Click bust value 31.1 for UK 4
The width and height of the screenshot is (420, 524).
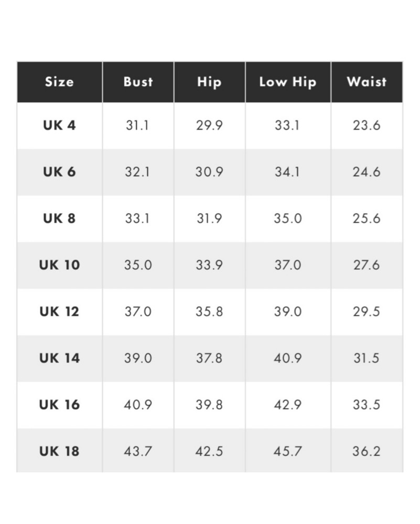[137, 125]
